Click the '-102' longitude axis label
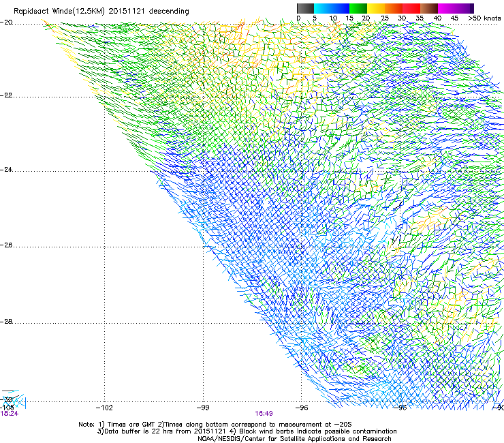 104,408
